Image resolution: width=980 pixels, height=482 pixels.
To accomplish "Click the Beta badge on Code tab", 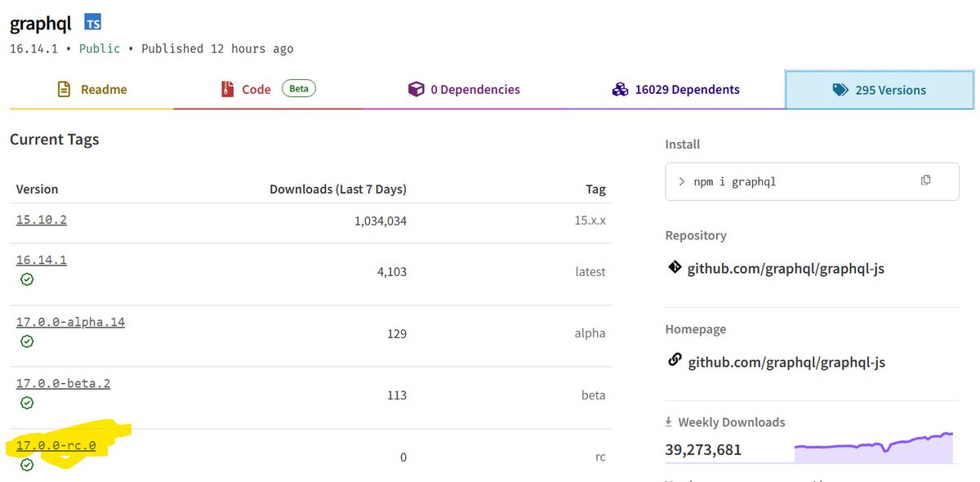I will (x=299, y=88).
